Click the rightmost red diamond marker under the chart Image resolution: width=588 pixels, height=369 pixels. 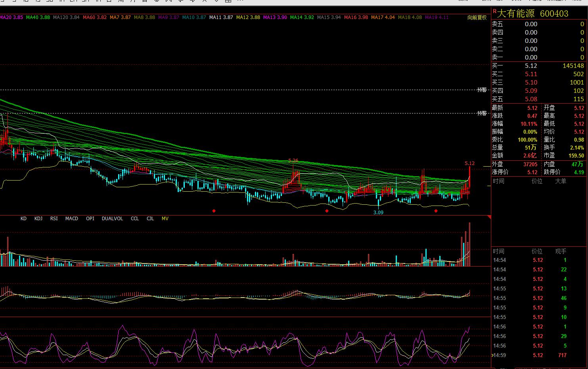coord(436,211)
